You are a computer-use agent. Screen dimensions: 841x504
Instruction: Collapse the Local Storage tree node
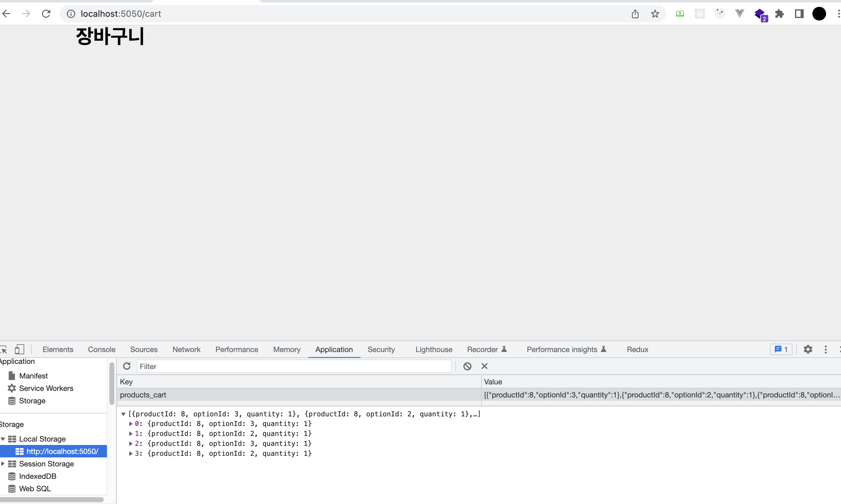(3, 439)
